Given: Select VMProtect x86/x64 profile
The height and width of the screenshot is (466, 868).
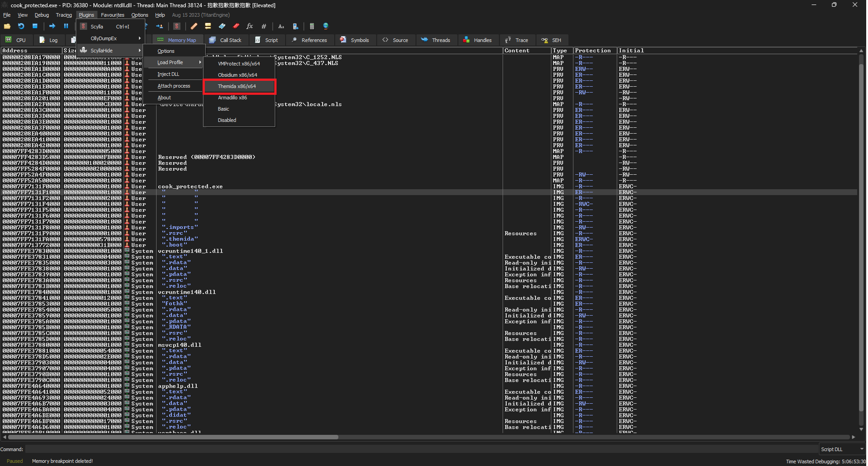Looking at the screenshot, I should coord(239,64).
